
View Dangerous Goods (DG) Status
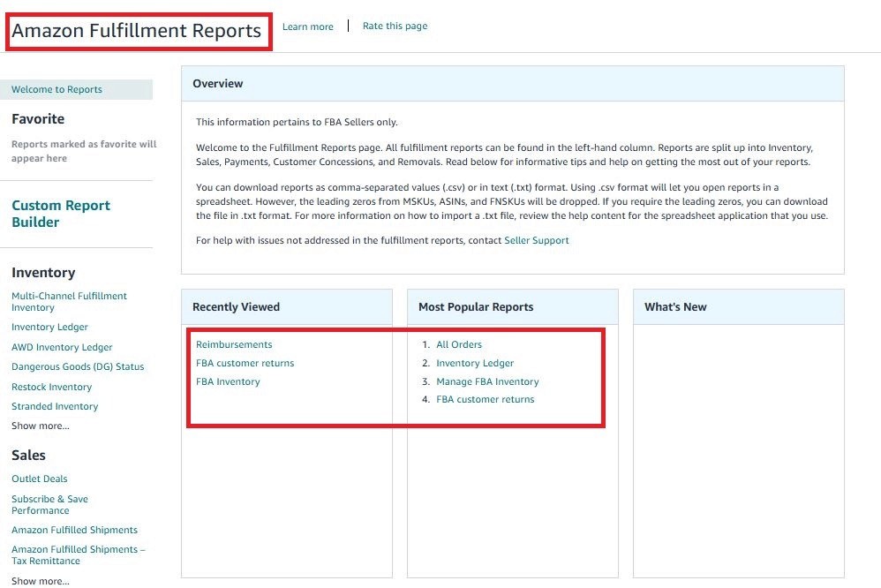[78, 366]
